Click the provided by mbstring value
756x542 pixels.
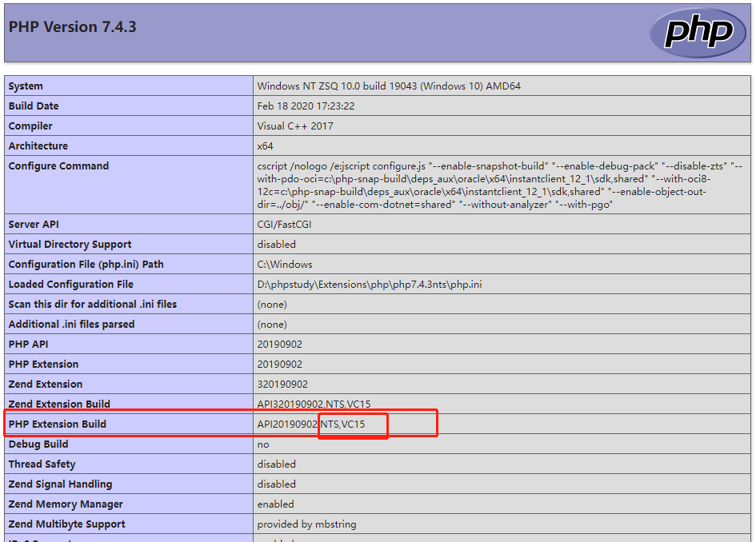(x=306, y=524)
